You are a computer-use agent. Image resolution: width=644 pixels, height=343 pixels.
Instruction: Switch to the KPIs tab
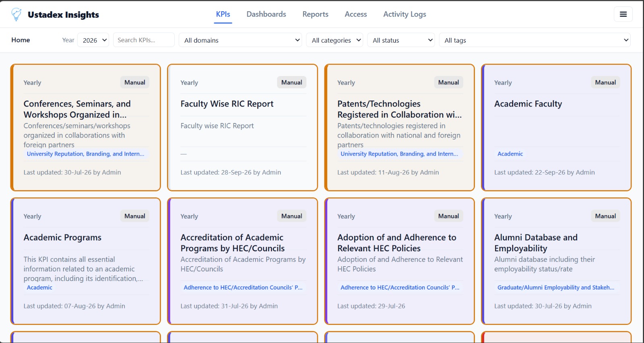(223, 14)
